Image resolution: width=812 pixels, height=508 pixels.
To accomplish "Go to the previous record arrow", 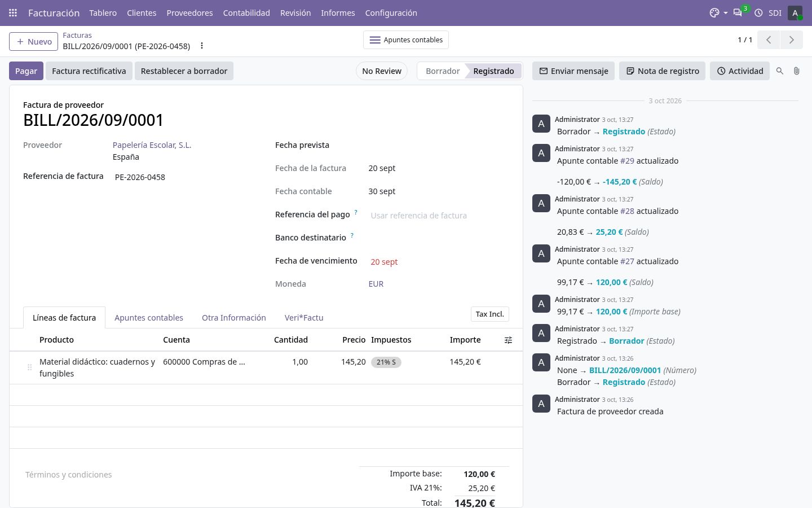I will 769,40.
